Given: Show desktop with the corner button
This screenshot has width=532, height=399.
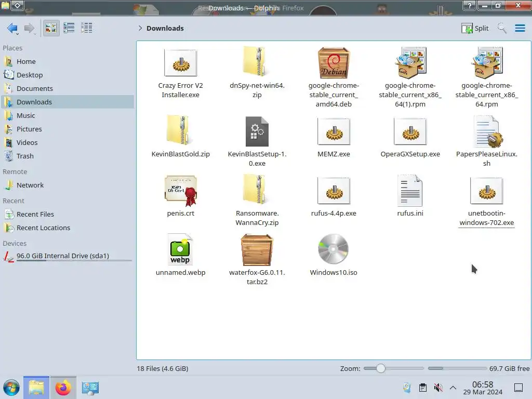Looking at the screenshot, I should pos(518,388).
